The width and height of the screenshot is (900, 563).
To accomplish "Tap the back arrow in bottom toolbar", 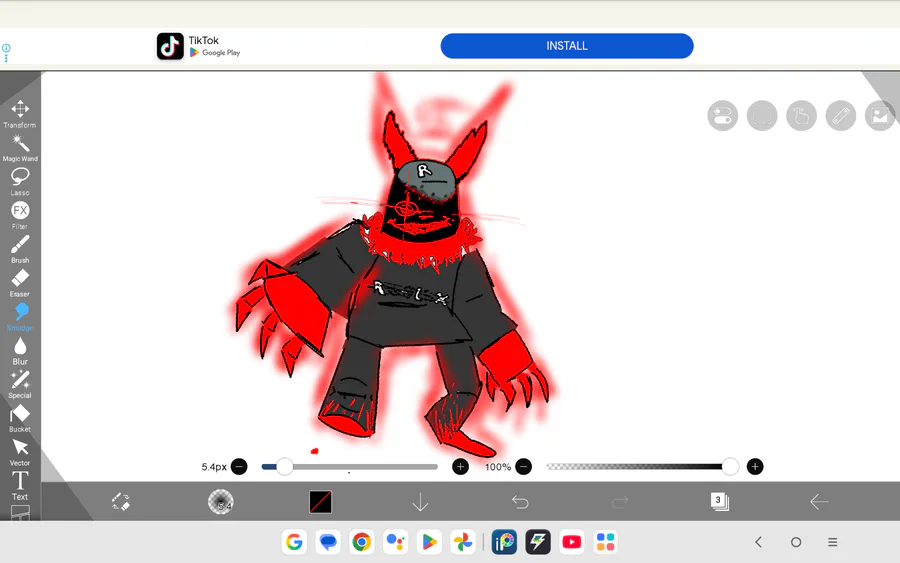I will click(819, 502).
